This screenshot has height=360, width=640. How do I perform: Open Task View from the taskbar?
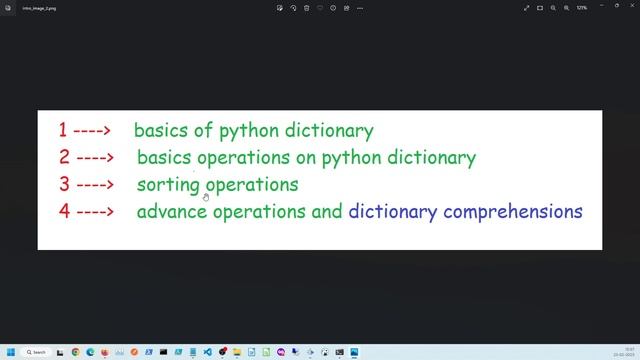pos(60,352)
